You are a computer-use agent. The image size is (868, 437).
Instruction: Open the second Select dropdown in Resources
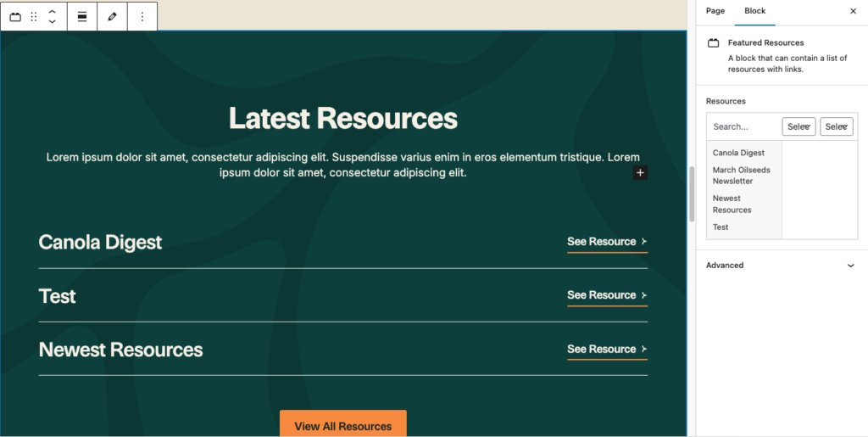click(836, 126)
